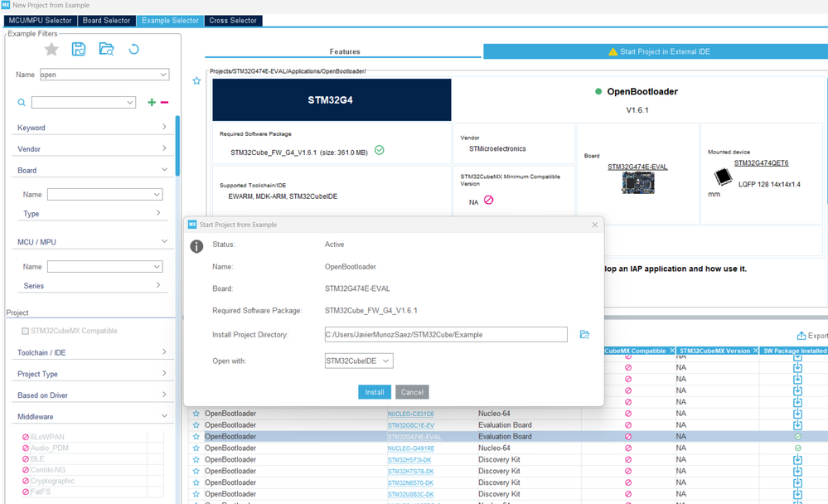The image size is (828, 504).
Task: Click the Install button in the dialog
Action: point(375,392)
